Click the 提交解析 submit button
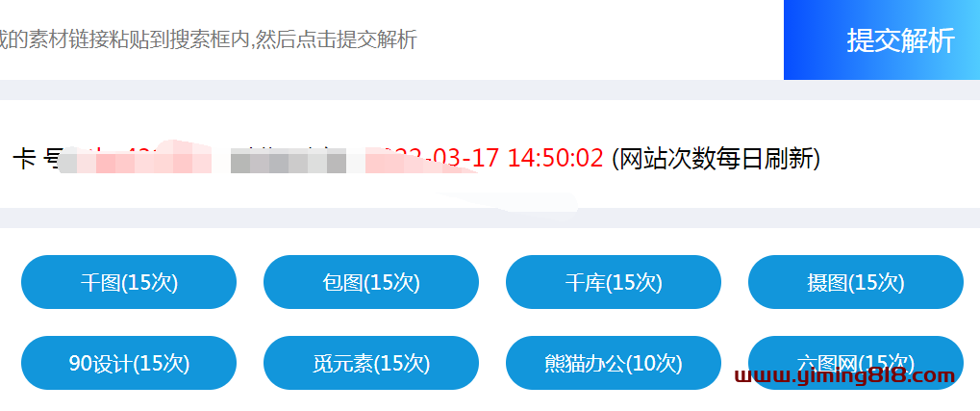This screenshot has height=411, width=980. tap(881, 39)
